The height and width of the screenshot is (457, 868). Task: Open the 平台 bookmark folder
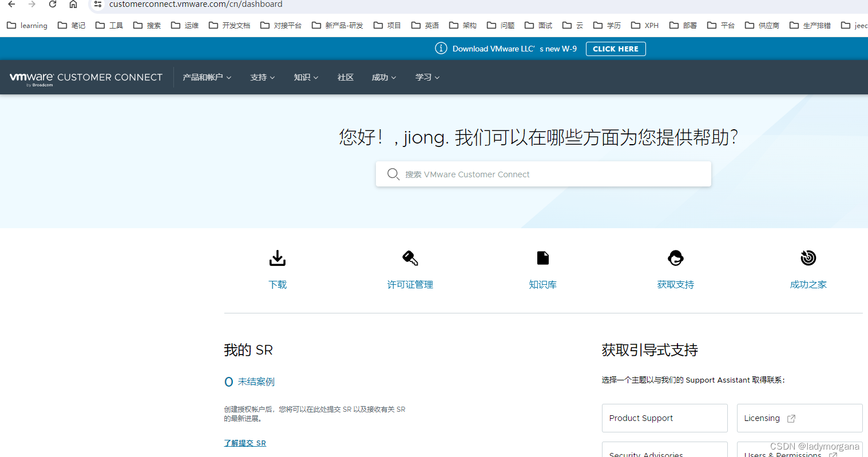pyautogui.click(x=721, y=25)
